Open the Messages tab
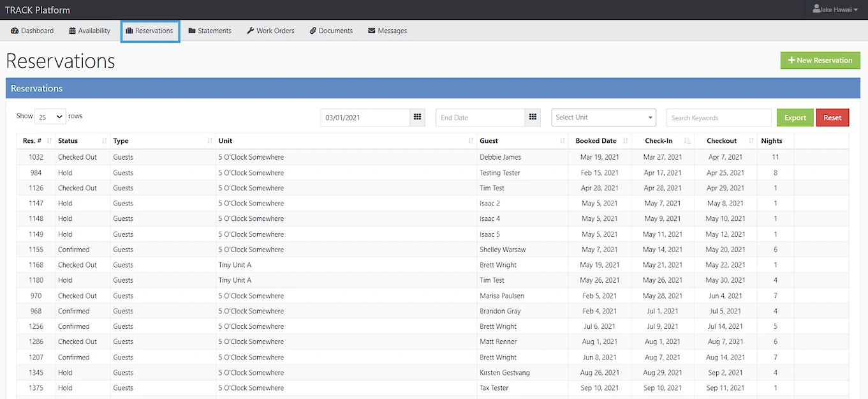 pyautogui.click(x=387, y=31)
